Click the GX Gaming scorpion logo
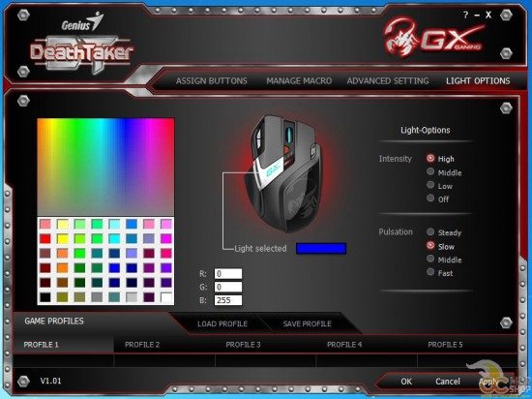Image resolution: width=532 pixels, height=399 pixels. coord(434,38)
